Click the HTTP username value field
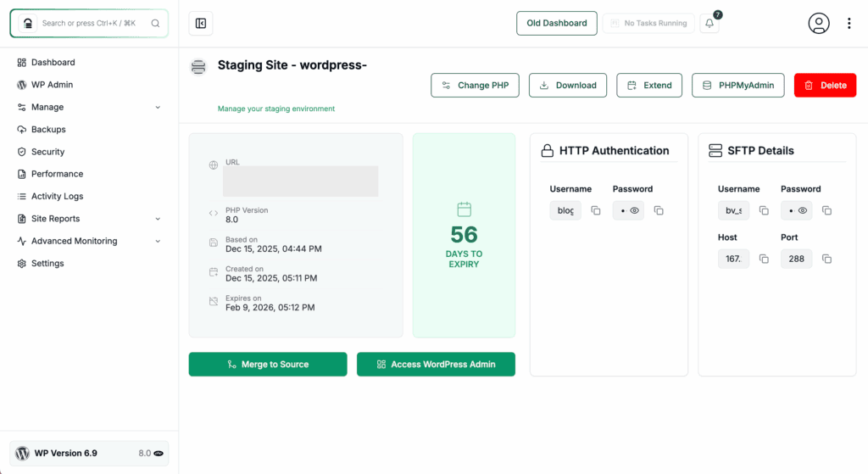This screenshot has height=474, width=868. click(565, 210)
